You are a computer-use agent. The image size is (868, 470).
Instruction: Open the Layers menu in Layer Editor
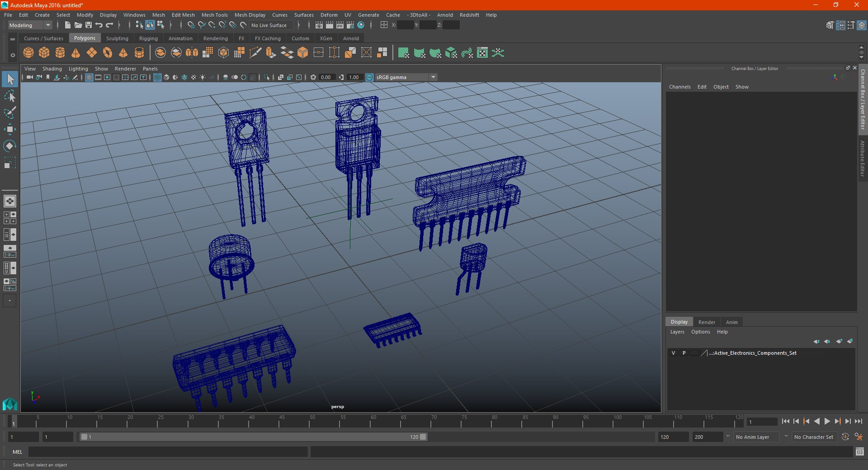pyautogui.click(x=677, y=332)
